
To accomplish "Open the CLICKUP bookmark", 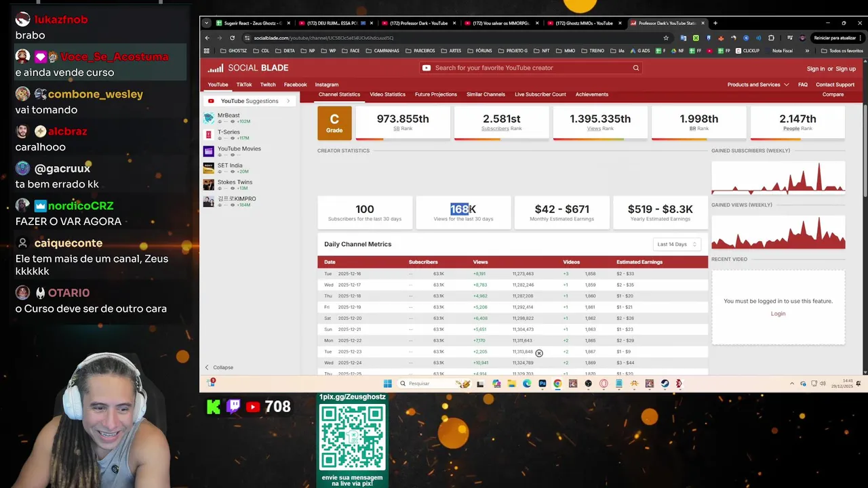I will point(747,51).
